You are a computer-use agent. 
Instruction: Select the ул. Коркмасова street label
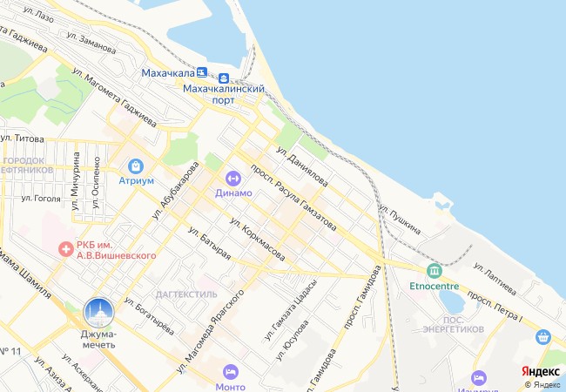258,239
